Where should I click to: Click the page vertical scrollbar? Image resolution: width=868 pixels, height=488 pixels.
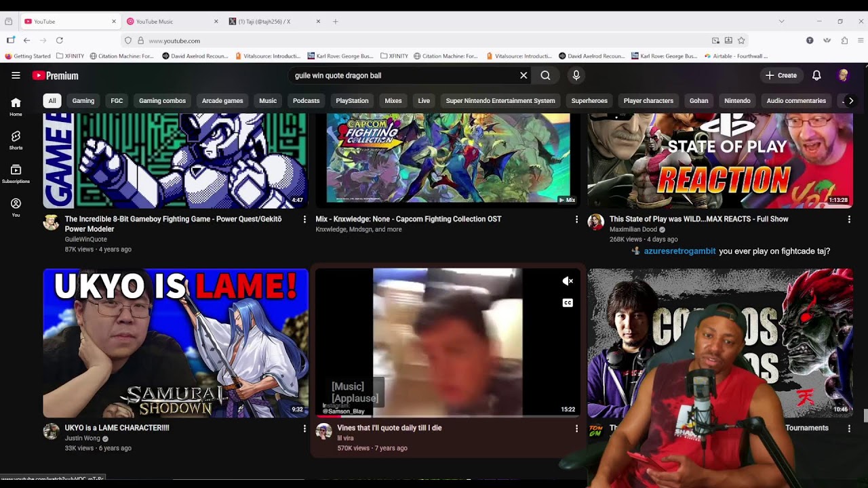point(865,415)
